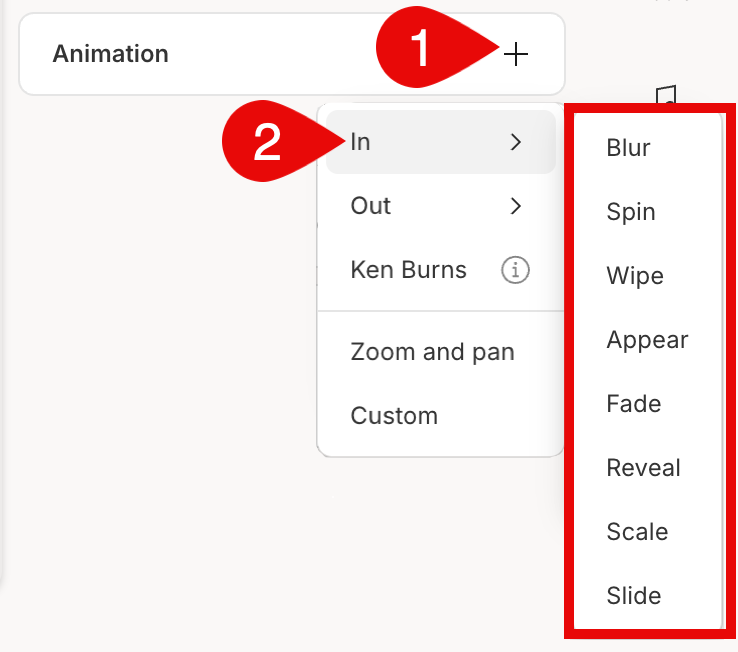Click the music note icon
Screen dimensions: 738x652
point(666,95)
